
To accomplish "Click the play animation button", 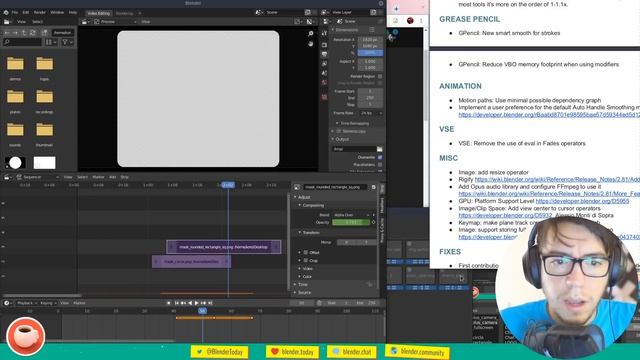I will click(197, 303).
